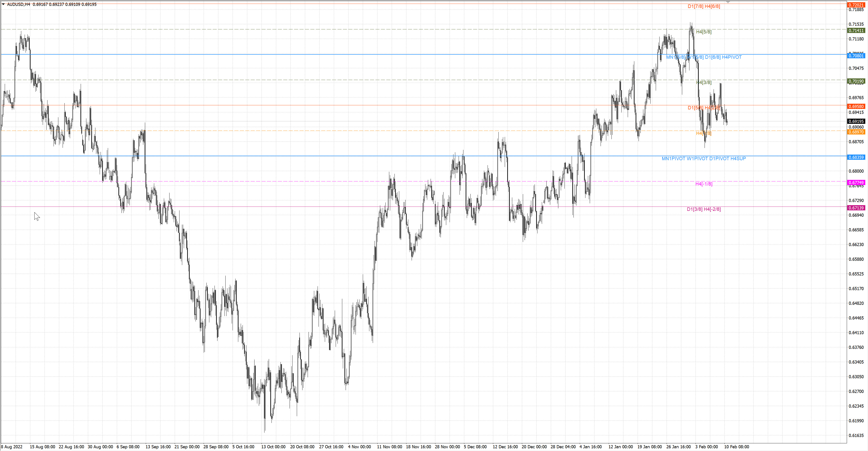The height and width of the screenshot is (451, 868).
Task: Click the gray chart shift triangle marker
Action: [x=728, y=2]
